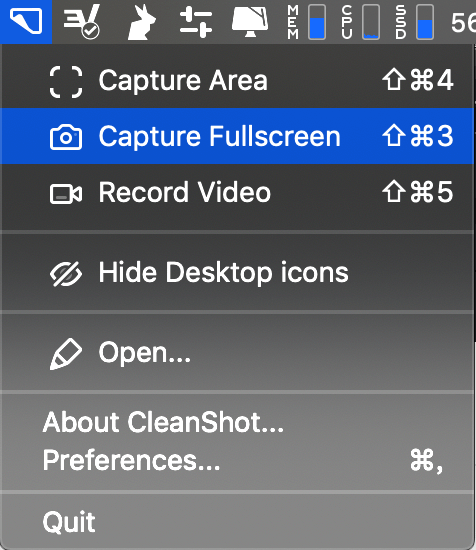Open the sliders control icon in the menu bar
This screenshot has width=476, height=550.
pos(195,22)
